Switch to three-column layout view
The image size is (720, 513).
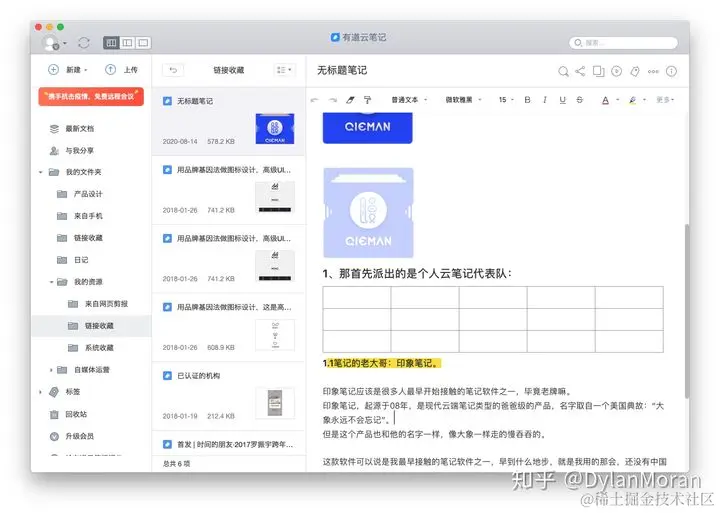(111, 43)
